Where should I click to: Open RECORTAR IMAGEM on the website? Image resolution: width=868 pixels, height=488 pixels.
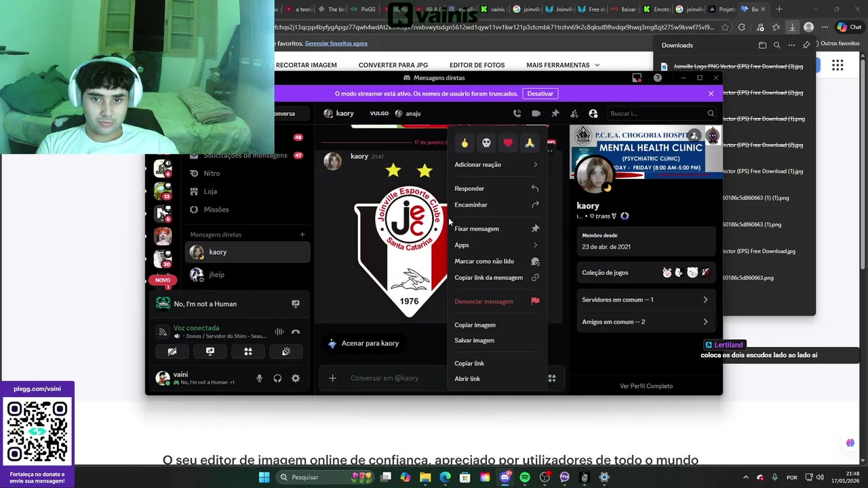[307, 65]
